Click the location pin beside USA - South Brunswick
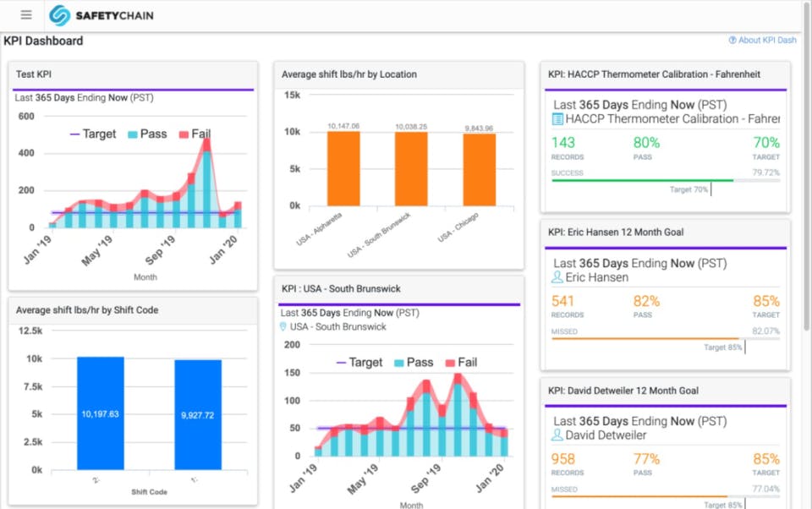Image resolution: width=812 pixels, height=509 pixels. click(x=283, y=326)
